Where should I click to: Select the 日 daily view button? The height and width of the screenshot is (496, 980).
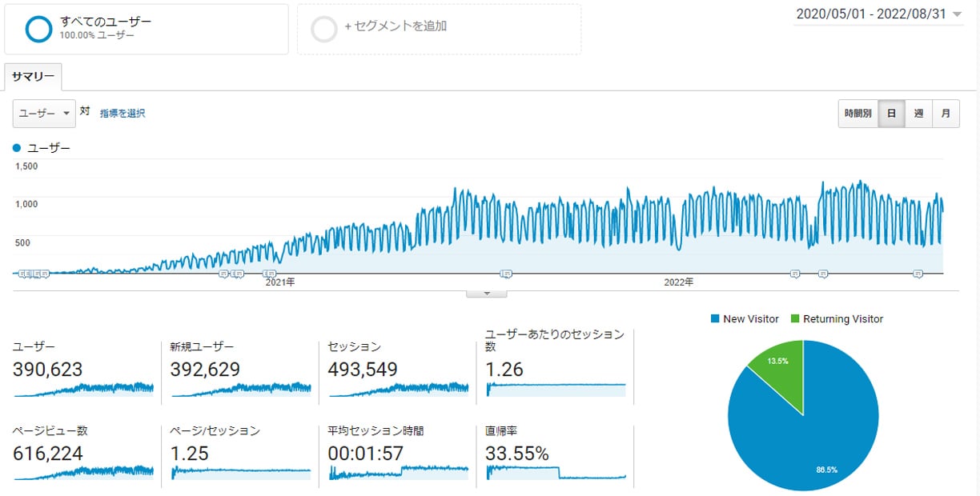click(x=891, y=114)
